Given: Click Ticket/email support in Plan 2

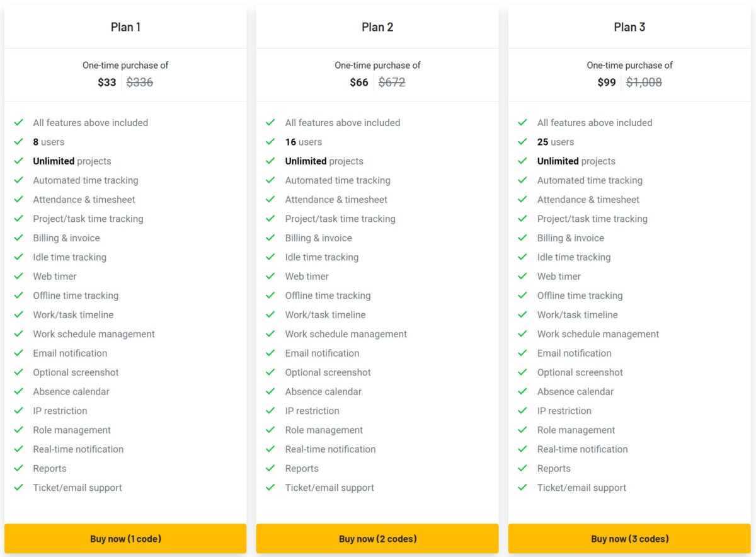Looking at the screenshot, I should (329, 488).
